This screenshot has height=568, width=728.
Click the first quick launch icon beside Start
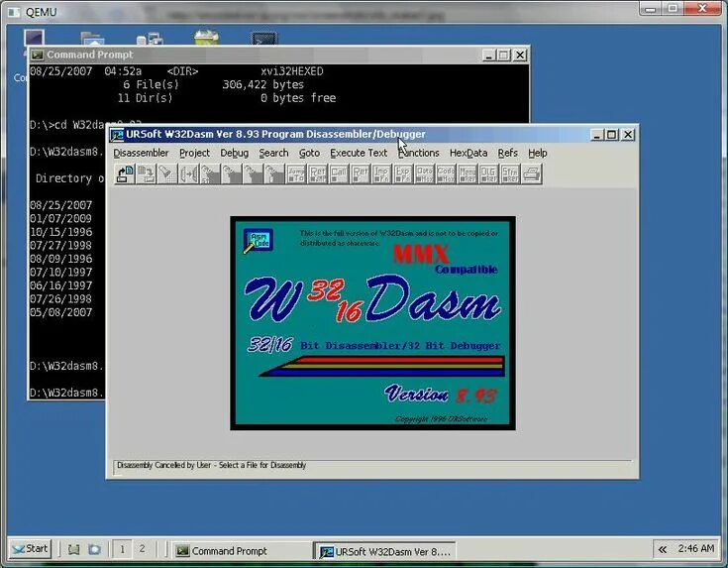(74, 550)
